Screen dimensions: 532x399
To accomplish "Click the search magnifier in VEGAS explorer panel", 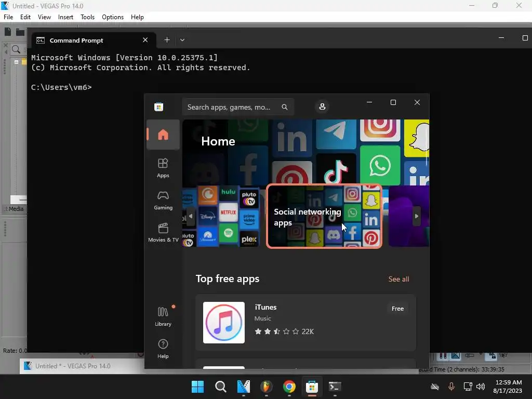I will pyautogui.click(x=16, y=49).
